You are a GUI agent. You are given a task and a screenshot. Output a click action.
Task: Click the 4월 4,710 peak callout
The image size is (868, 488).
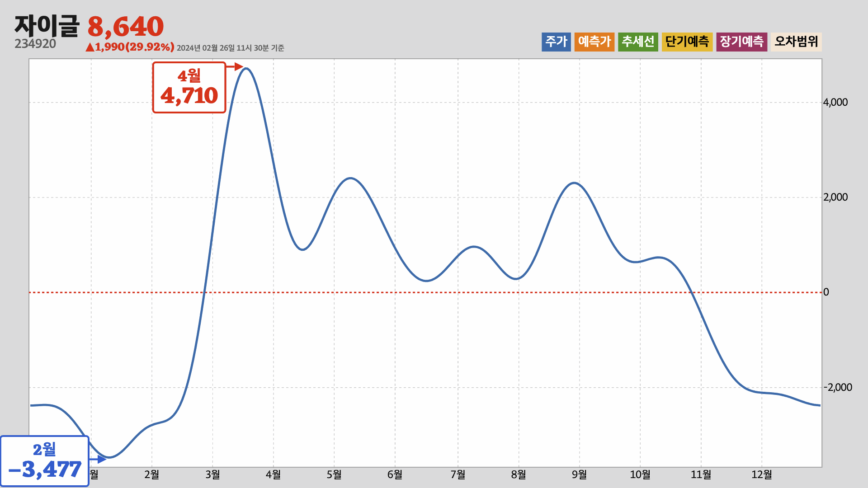(x=189, y=87)
